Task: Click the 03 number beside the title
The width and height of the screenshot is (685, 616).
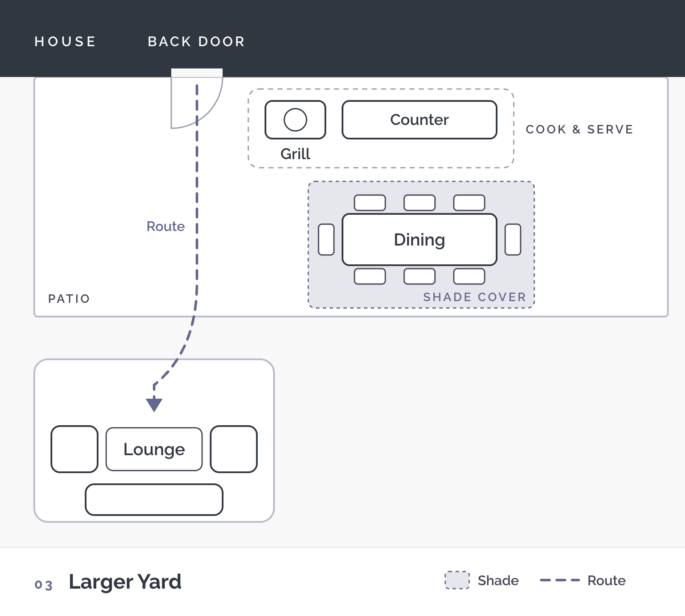Action: pos(44,585)
